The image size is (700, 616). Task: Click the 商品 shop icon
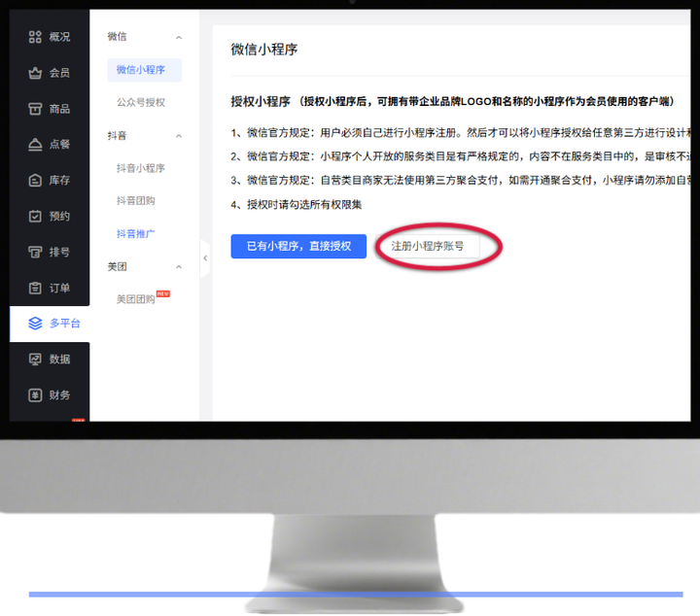(35, 109)
